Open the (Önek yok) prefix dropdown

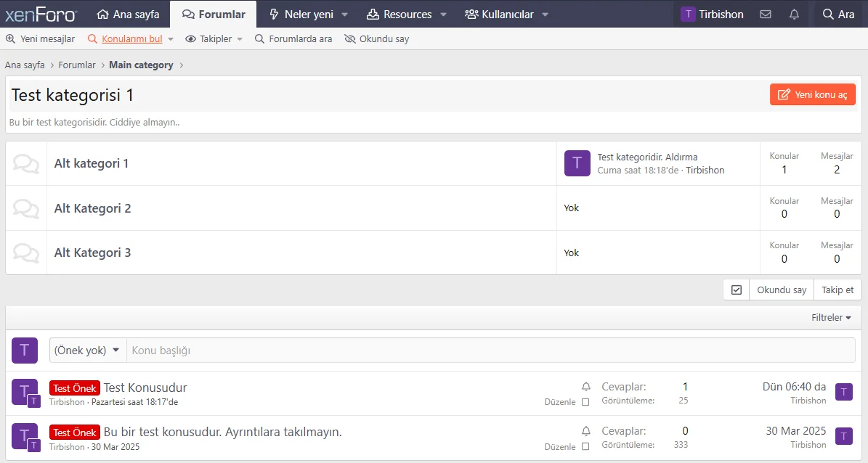87,351
